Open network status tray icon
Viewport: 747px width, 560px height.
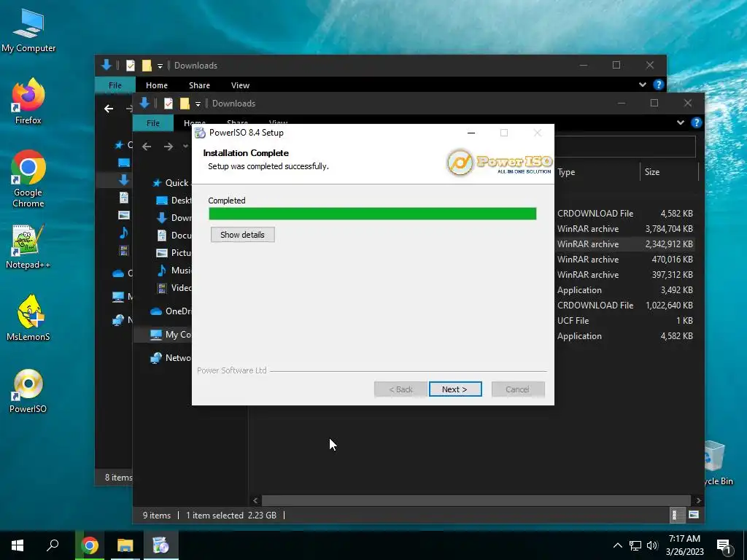pos(635,545)
